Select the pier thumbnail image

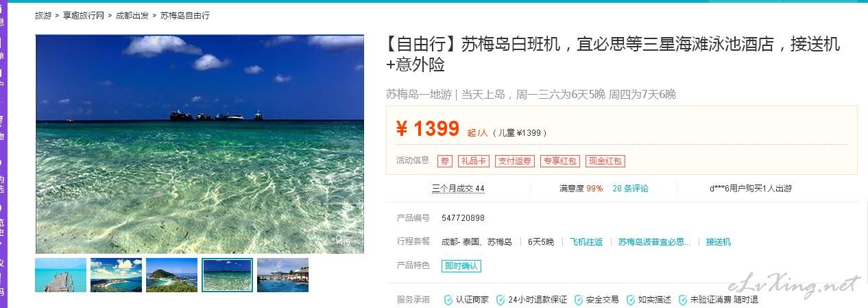click(60, 275)
